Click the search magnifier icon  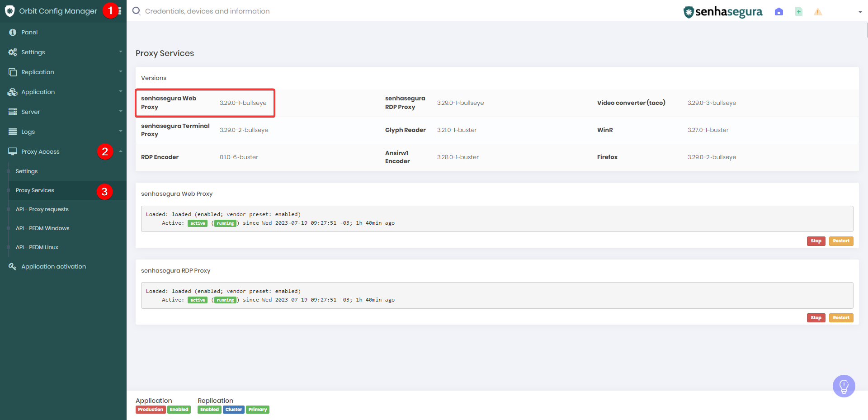[x=136, y=11]
